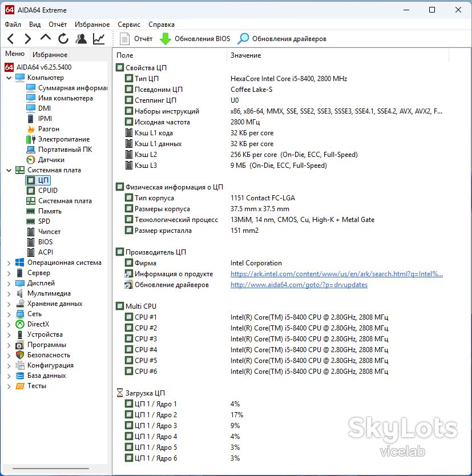Click the Поле column header
Screen dimensions: 472x476
click(170, 55)
